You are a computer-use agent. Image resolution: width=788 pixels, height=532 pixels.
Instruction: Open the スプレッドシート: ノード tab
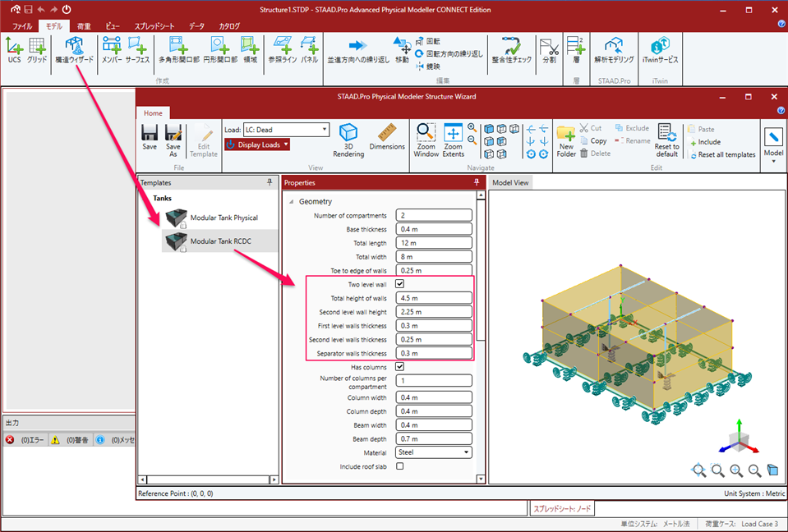(x=562, y=508)
